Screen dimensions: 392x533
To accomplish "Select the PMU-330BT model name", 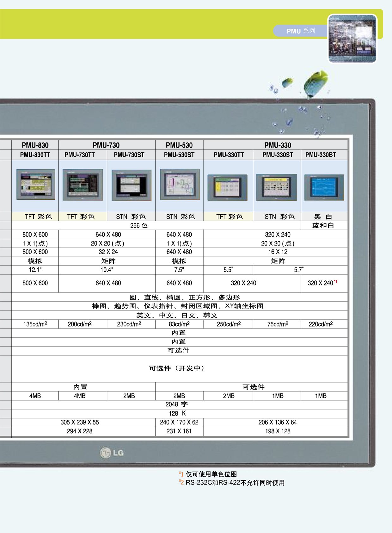I will pyautogui.click(x=321, y=155).
